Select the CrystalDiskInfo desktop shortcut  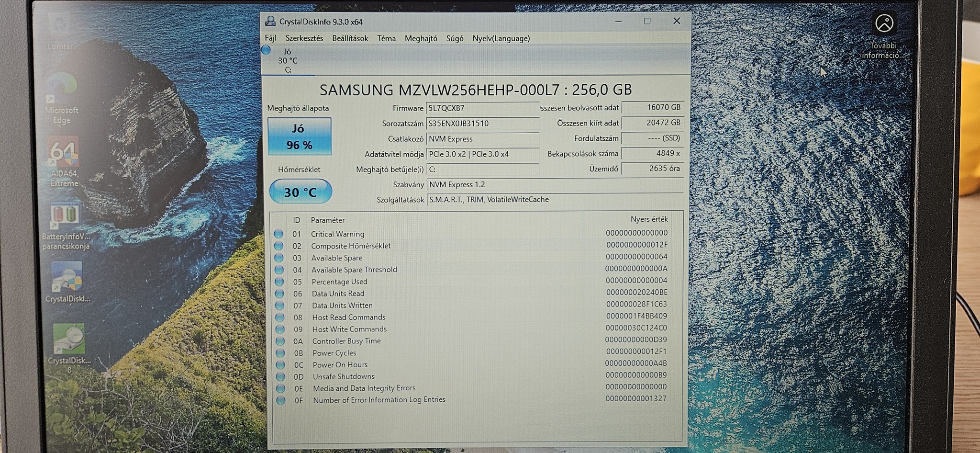(x=67, y=283)
